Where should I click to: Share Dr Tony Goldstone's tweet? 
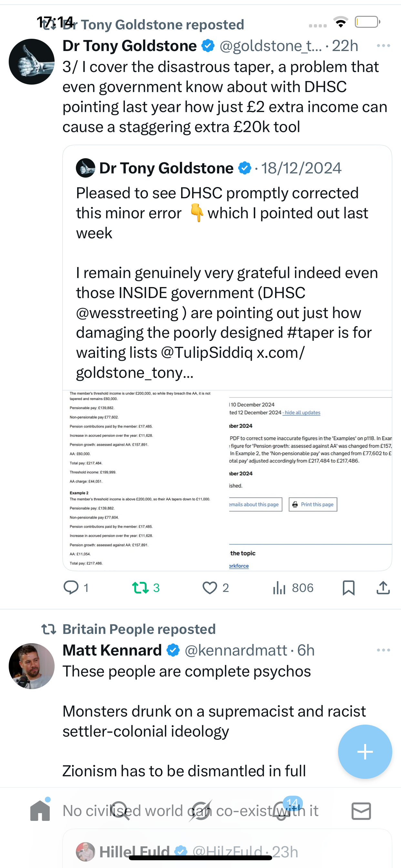tap(383, 588)
